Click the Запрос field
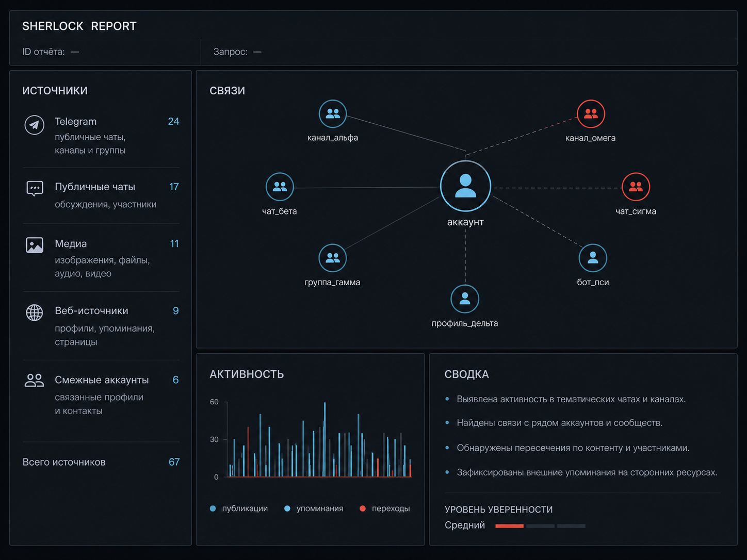This screenshot has height=560, width=747. [237, 52]
